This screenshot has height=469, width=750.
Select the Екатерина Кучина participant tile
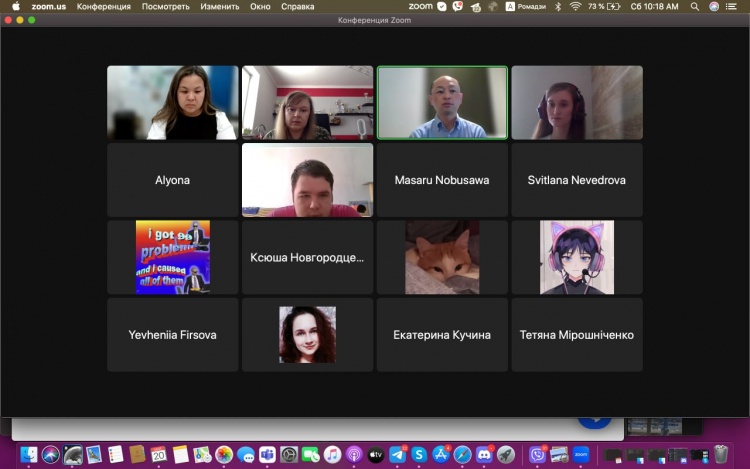(442, 335)
